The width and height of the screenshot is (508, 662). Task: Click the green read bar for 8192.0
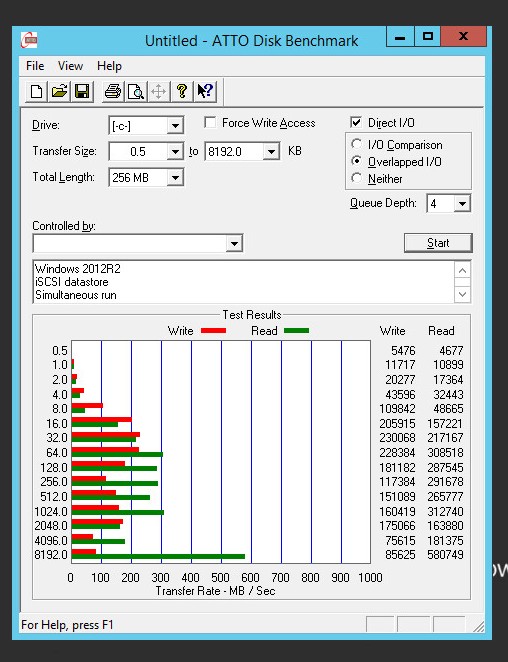(158, 557)
